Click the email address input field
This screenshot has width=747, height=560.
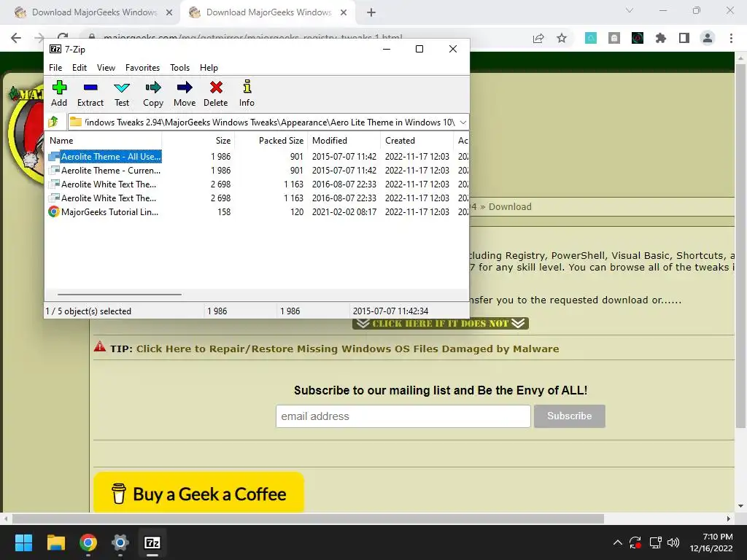pyautogui.click(x=403, y=416)
